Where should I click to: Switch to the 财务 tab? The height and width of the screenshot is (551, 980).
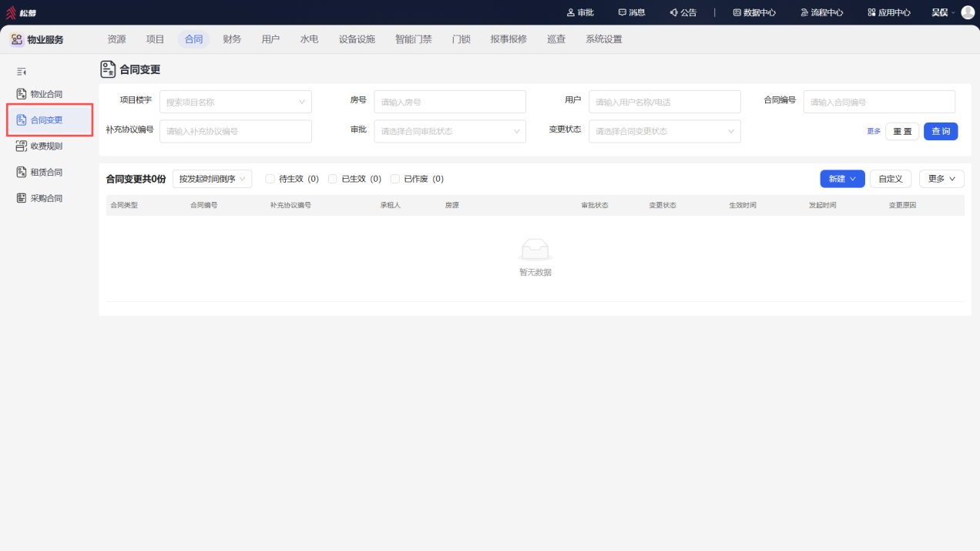click(232, 39)
